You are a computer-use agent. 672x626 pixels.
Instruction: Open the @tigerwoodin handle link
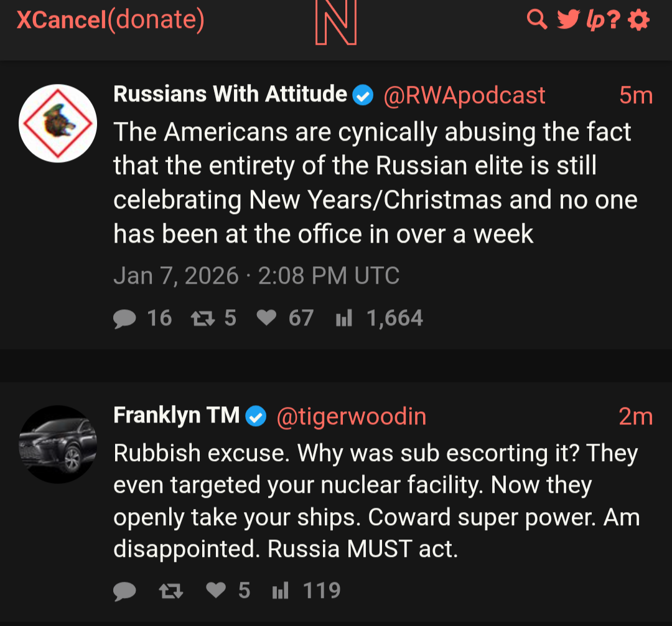point(351,416)
